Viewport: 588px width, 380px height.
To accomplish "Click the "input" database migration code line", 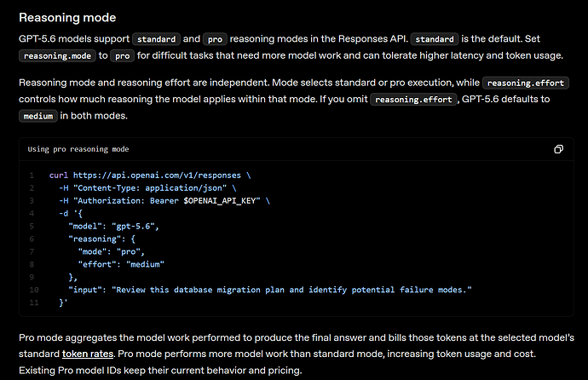I will pos(270,290).
